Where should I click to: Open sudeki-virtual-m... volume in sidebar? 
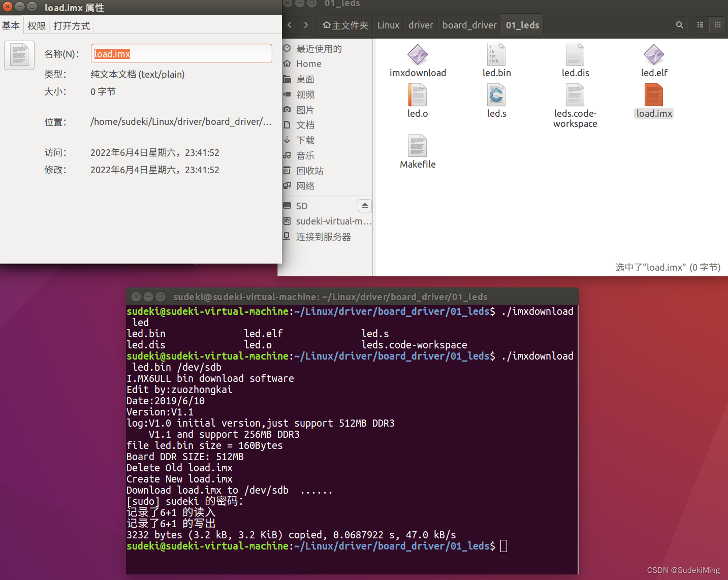pos(334,221)
